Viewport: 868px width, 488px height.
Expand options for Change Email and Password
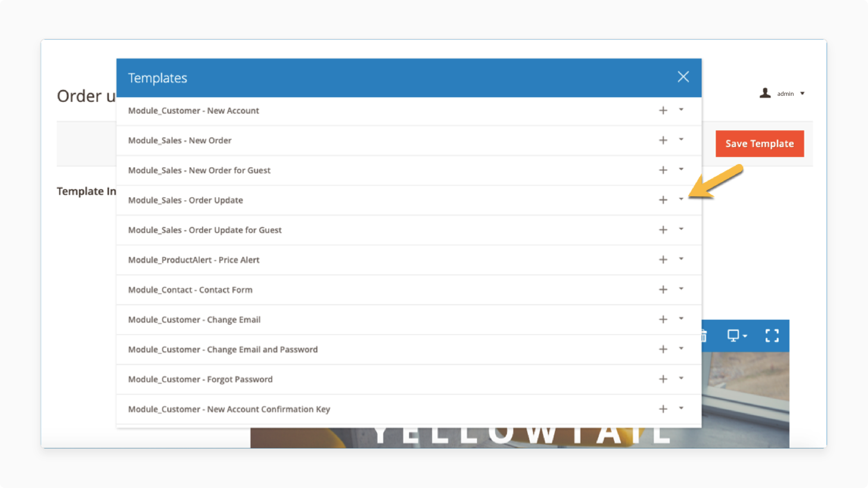point(681,348)
